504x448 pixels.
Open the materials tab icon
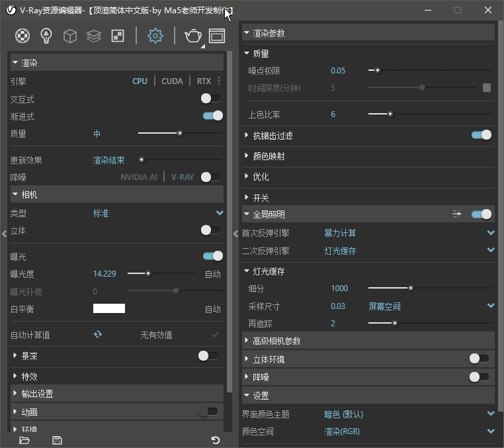(x=22, y=36)
